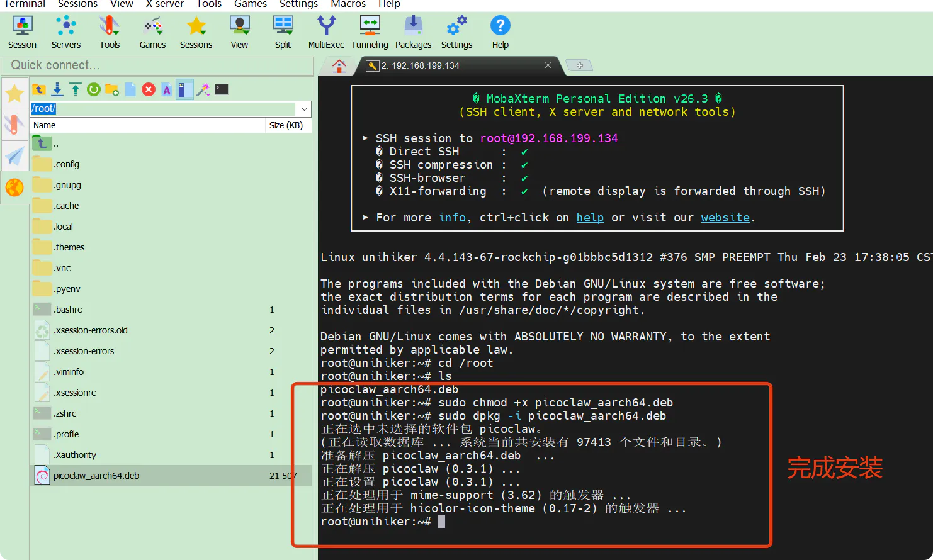Screen dimensions: 933x560
Task: Expand the /root/ path dropdown
Action: (x=304, y=109)
